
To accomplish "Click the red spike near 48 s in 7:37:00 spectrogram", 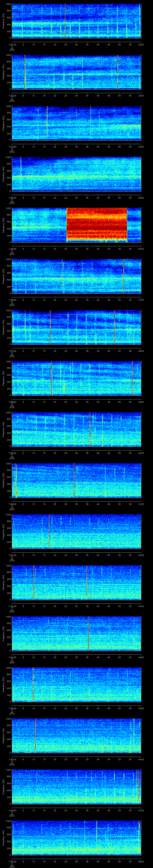I will tap(114, 327).
